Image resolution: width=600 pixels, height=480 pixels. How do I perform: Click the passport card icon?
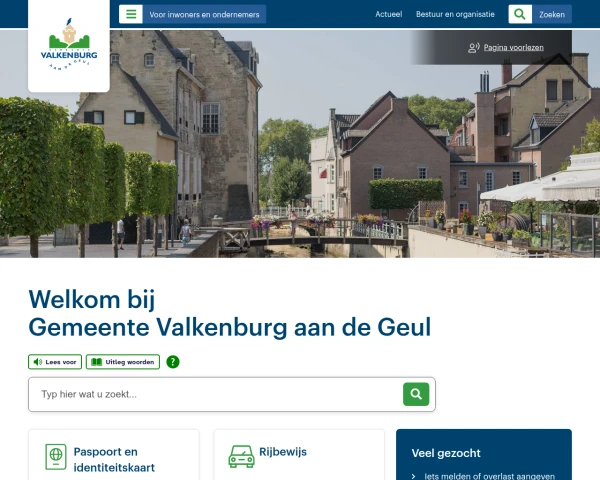tap(56, 457)
